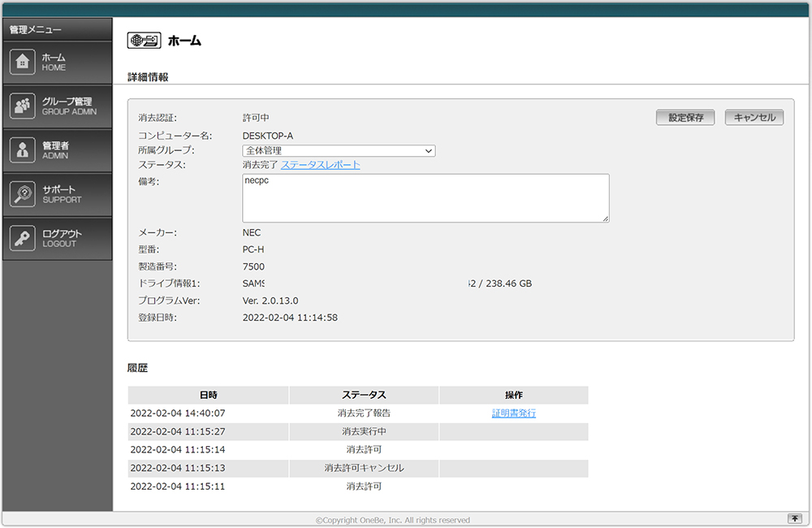The height and width of the screenshot is (528, 812).
Task: Click the 証明書発行 link in history
Action: [513, 413]
